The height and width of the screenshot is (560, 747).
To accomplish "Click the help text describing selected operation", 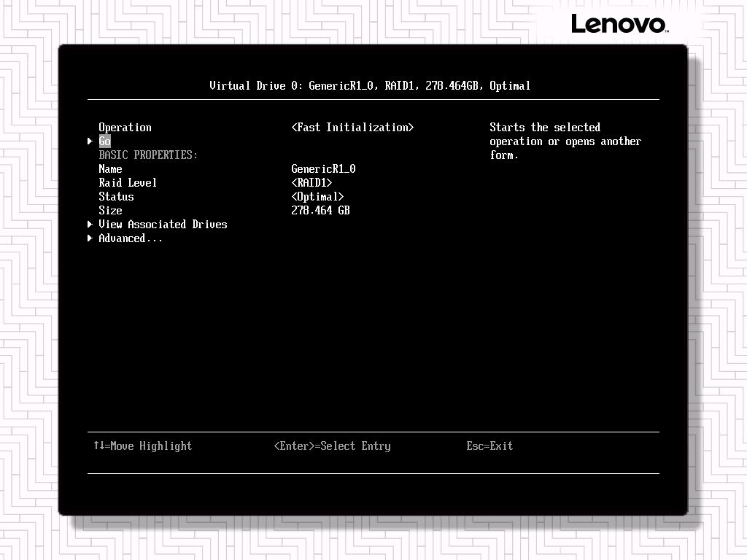I will [x=565, y=141].
